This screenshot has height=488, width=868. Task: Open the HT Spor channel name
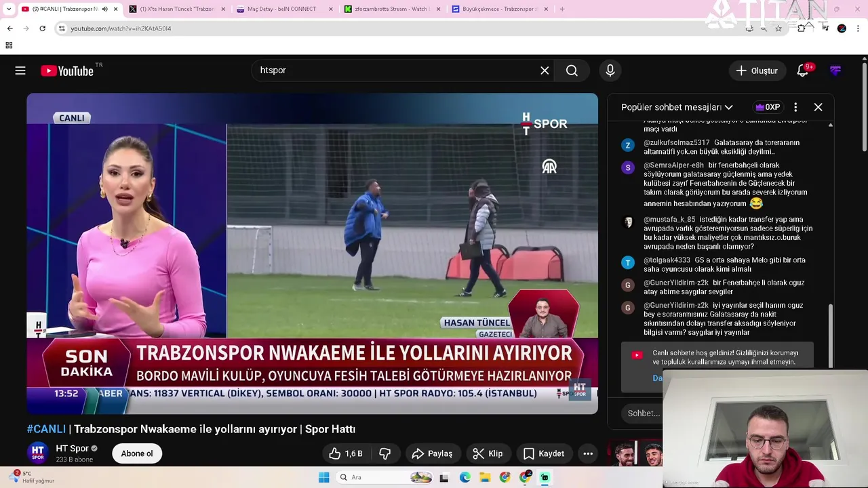[72, 448]
